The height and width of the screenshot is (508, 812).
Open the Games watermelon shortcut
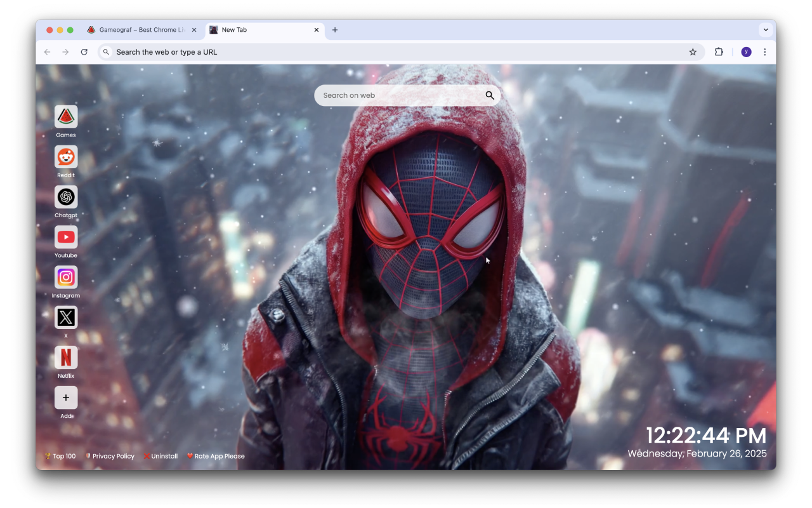click(66, 117)
